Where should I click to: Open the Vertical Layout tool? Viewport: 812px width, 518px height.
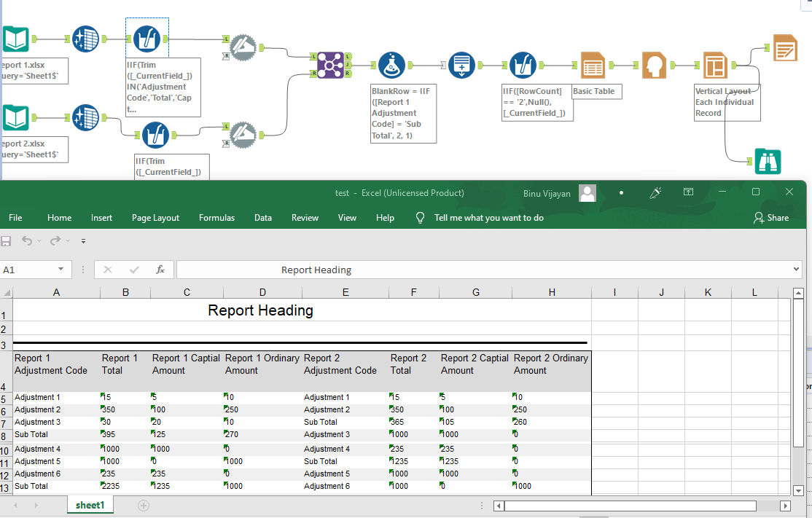[715, 65]
